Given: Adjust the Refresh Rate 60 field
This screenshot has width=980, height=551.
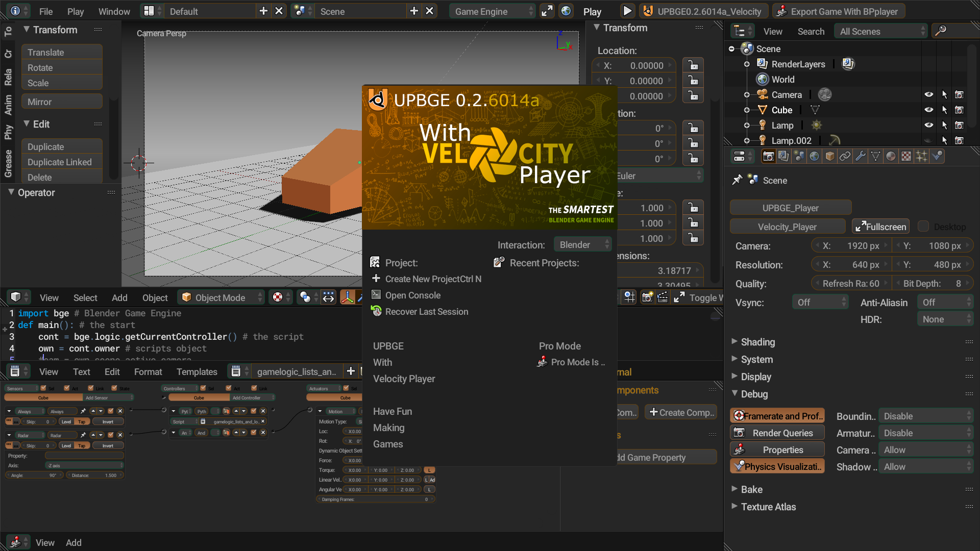Looking at the screenshot, I should coord(851,283).
